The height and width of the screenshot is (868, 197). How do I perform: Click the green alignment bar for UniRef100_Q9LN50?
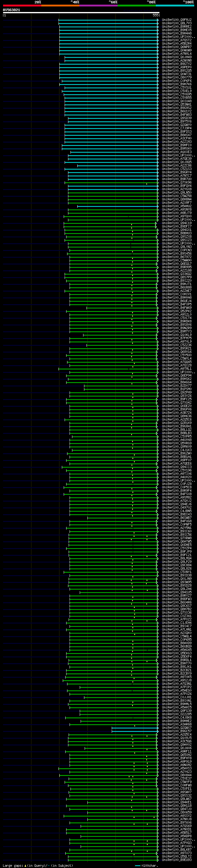pos(113,193)
